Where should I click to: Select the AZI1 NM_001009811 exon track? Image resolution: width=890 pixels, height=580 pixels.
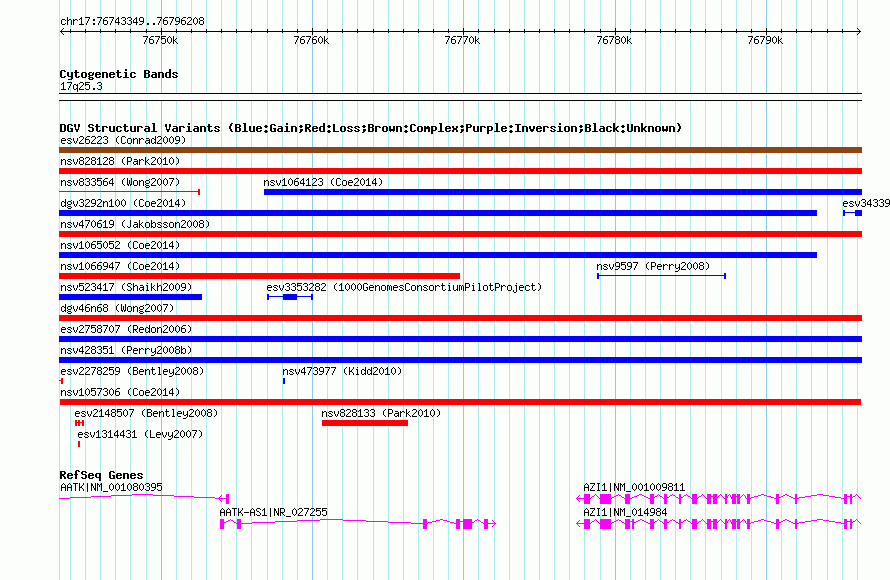click(719, 499)
